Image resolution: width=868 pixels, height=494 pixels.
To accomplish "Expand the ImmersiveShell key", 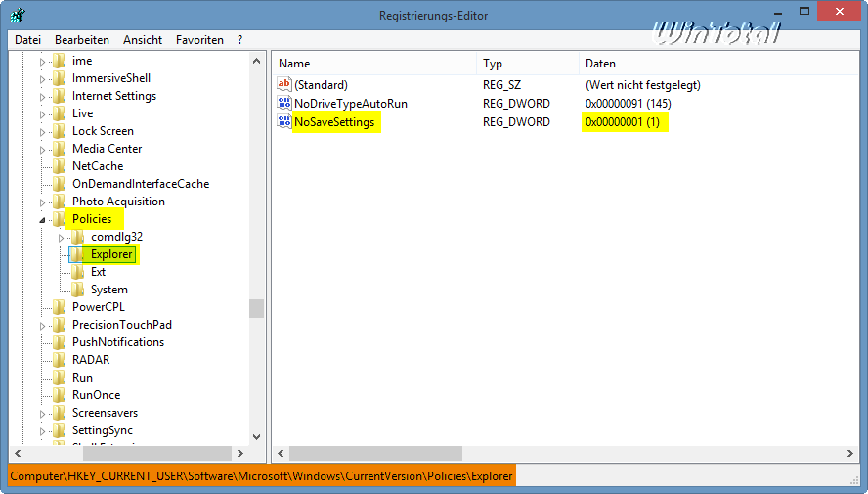I will coord(42,80).
